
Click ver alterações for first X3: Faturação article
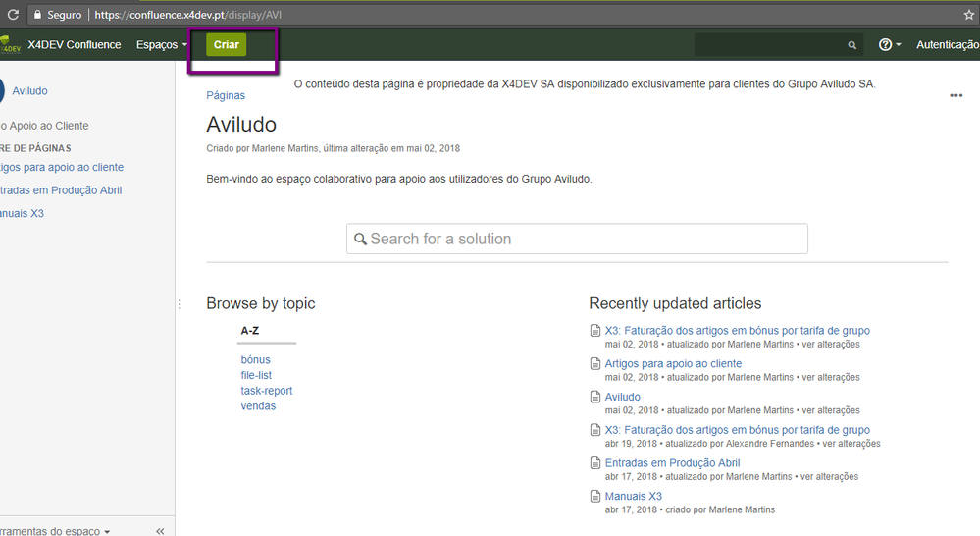[831, 344]
